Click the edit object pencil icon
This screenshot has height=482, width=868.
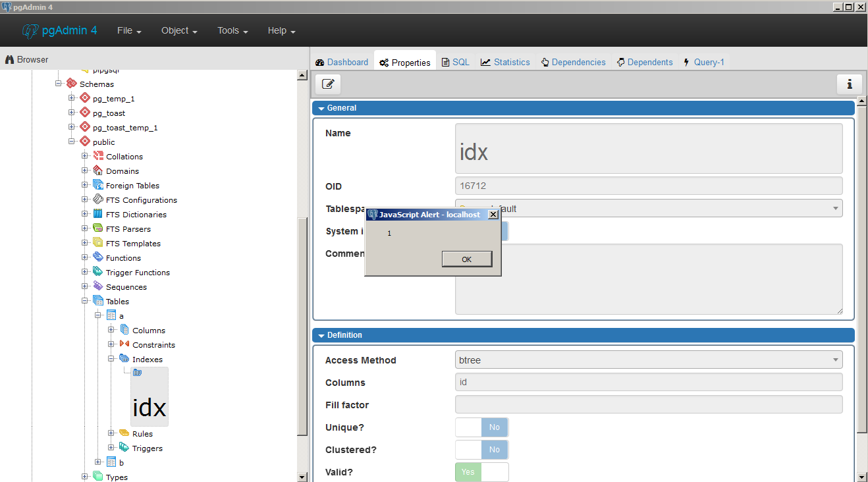pyautogui.click(x=328, y=84)
